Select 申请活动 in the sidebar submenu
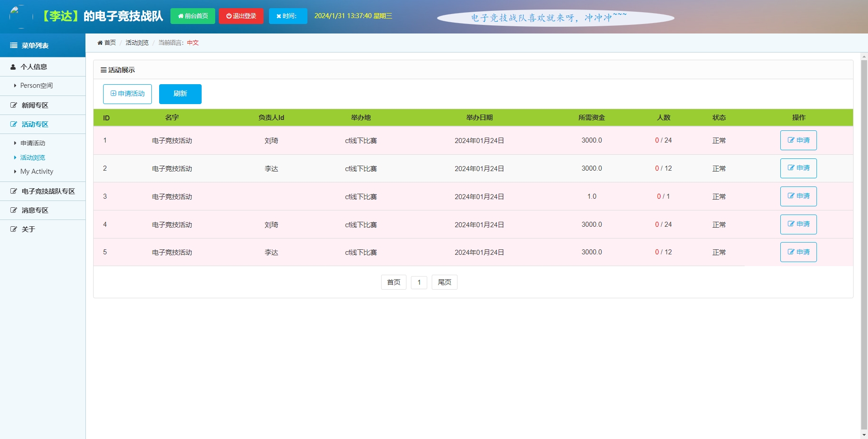868x439 pixels. point(33,143)
